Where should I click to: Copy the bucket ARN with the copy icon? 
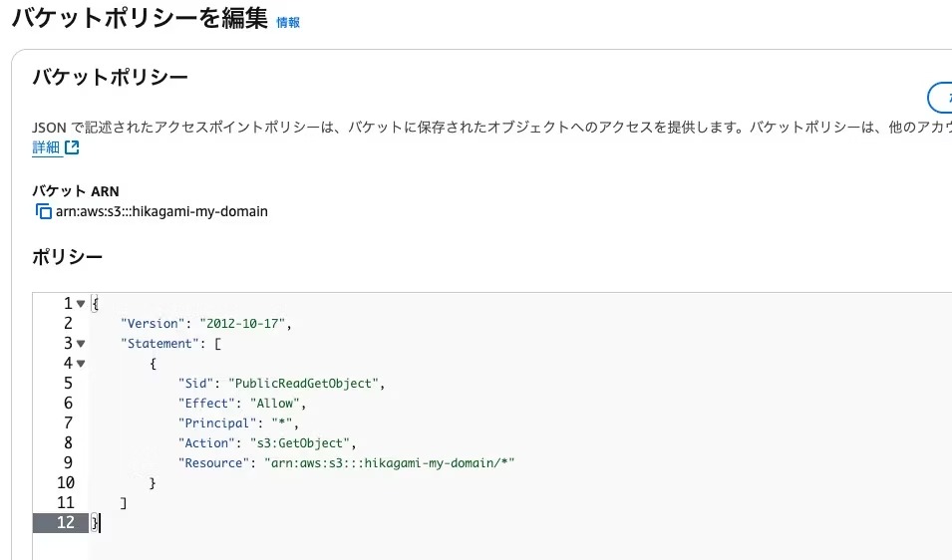[43, 211]
